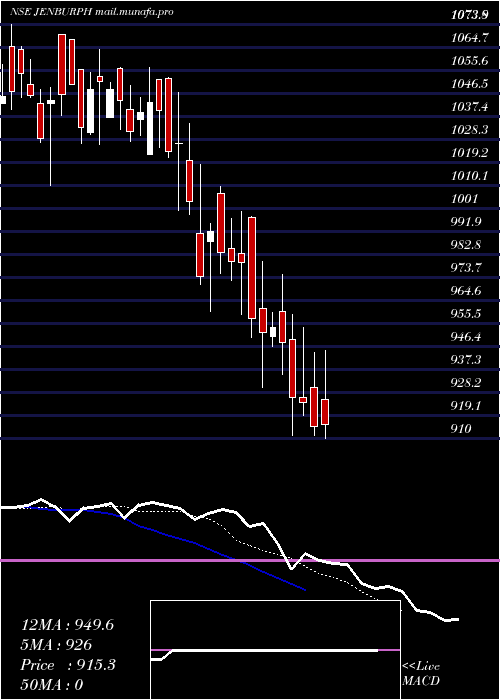500x700 pixels.
Task: Click the 1055.6 price axis label
Action: 469,61
